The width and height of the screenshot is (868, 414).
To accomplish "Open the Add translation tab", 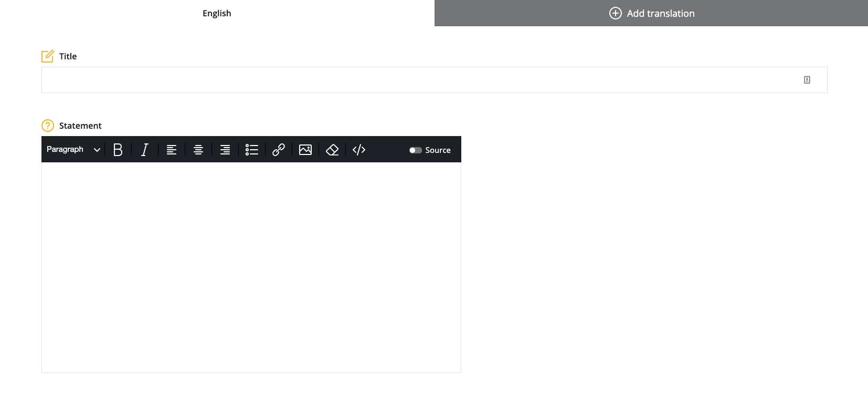I will 651,13.
